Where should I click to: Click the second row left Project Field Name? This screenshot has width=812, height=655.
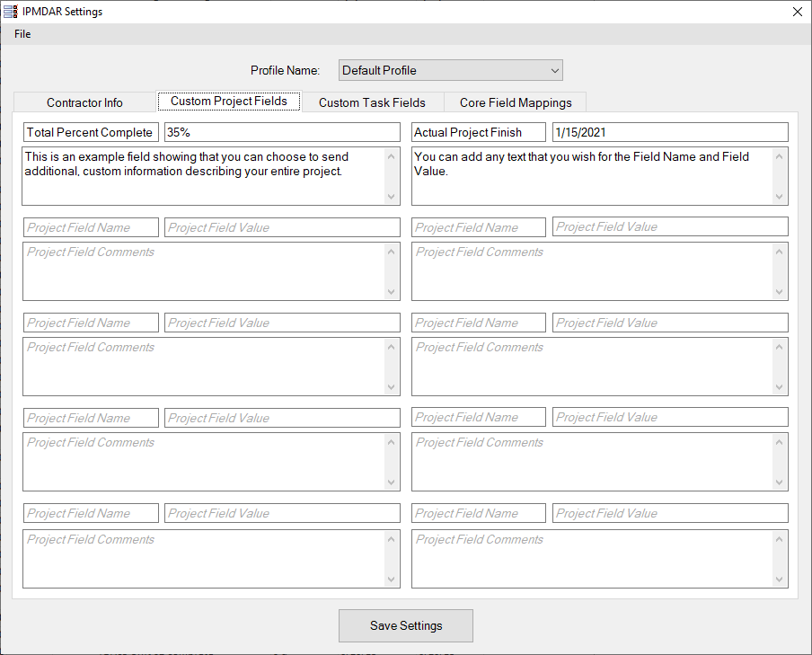tap(91, 227)
